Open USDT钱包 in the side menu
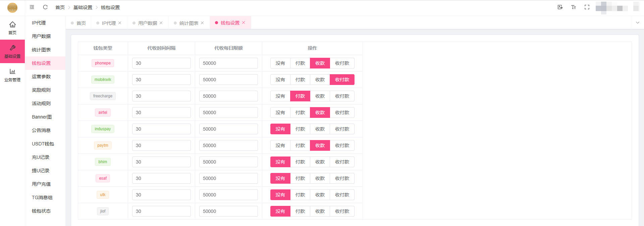 pyautogui.click(x=43, y=144)
